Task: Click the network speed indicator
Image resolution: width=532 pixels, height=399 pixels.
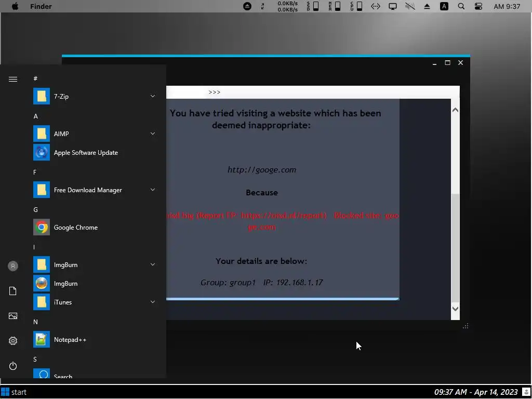Action: pos(287,6)
